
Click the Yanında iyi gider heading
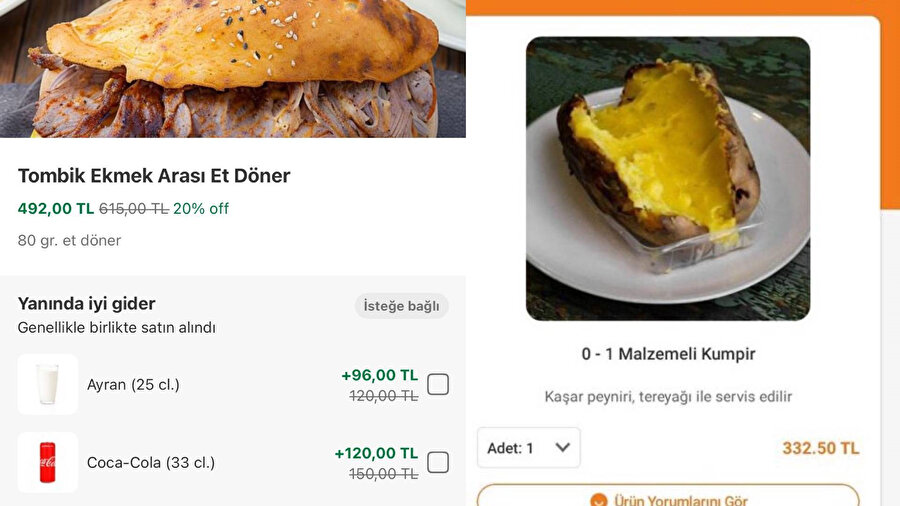(x=87, y=304)
